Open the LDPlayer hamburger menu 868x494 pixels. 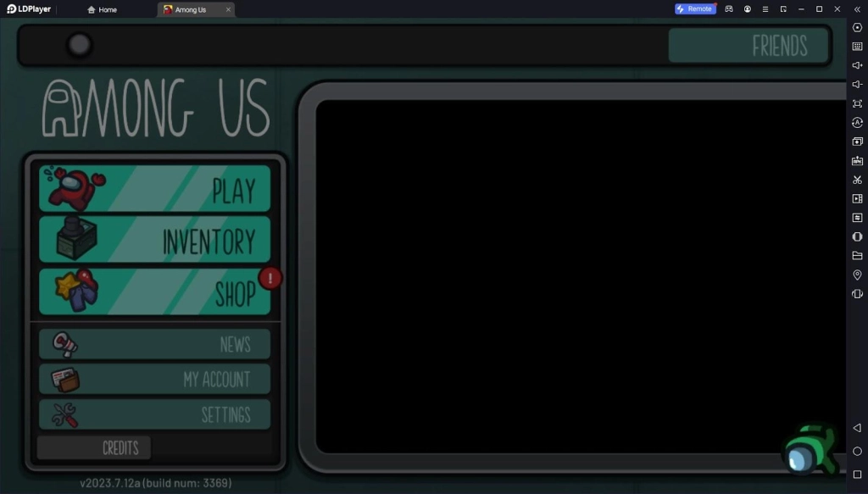[x=765, y=8]
